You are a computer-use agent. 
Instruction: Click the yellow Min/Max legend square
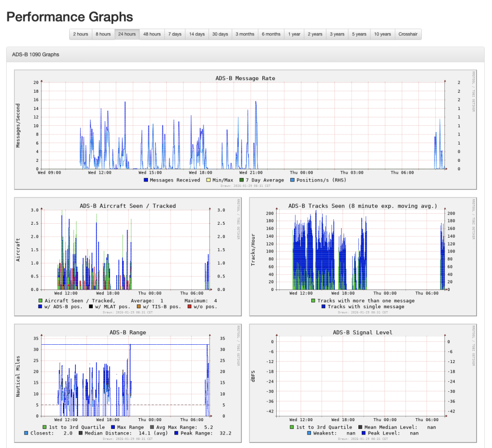[x=208, y=180]
